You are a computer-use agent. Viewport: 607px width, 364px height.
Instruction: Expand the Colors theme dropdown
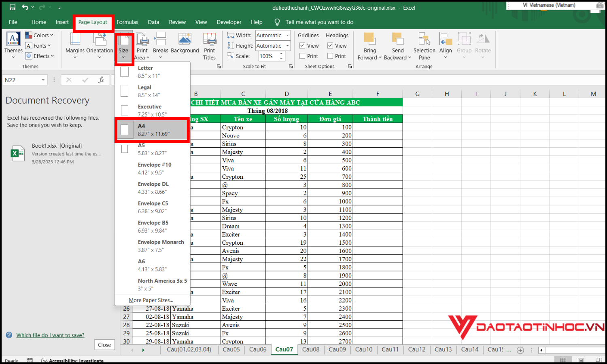click(x=40, y=36)
